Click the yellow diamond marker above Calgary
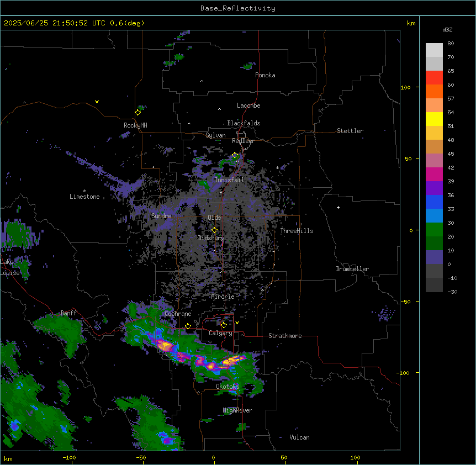476x465 pixels. tap(224, 325)
